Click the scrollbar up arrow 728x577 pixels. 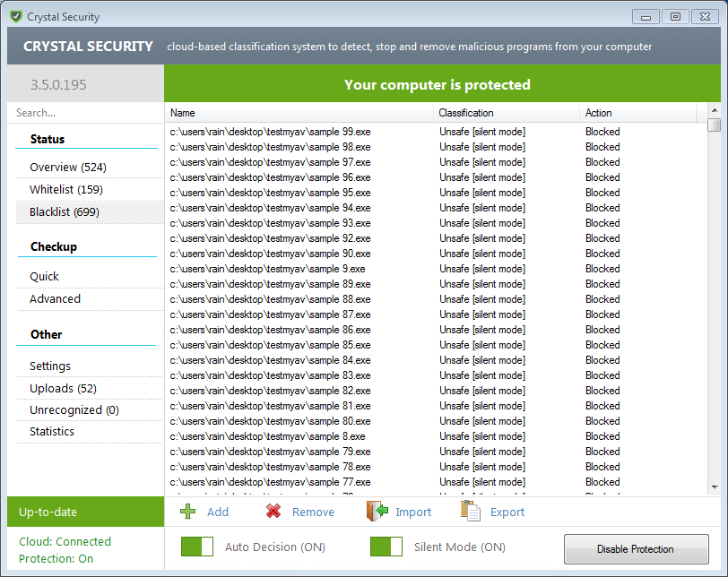[x=715, y=110]
